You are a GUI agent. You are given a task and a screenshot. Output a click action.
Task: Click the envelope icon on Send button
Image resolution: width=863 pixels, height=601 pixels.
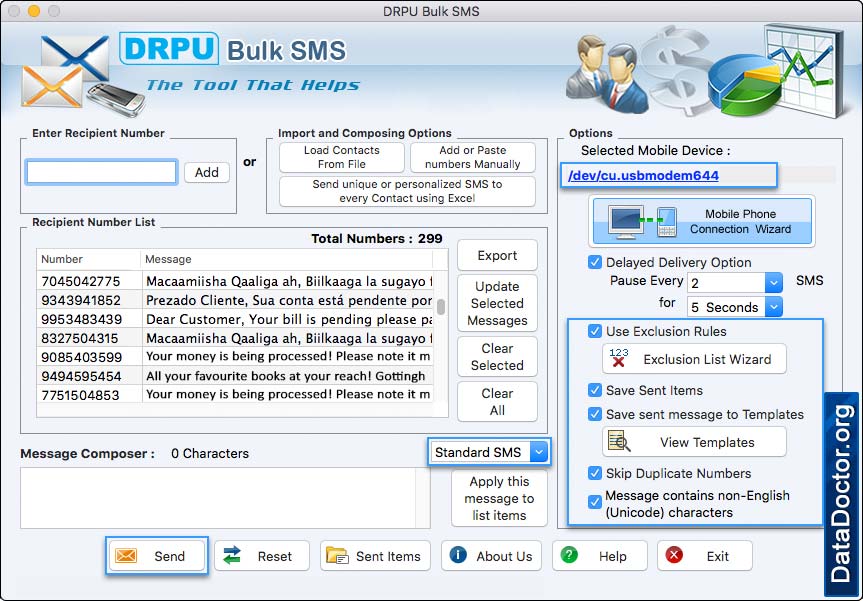(x=126, y=556)
